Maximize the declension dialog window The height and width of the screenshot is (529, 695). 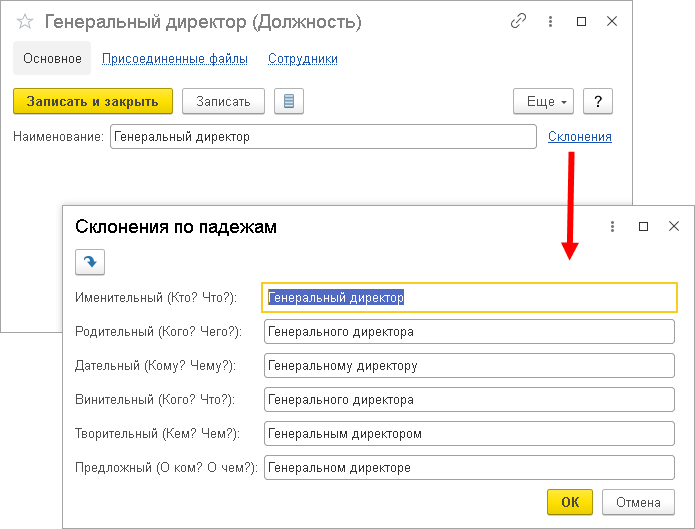point(643,227)
